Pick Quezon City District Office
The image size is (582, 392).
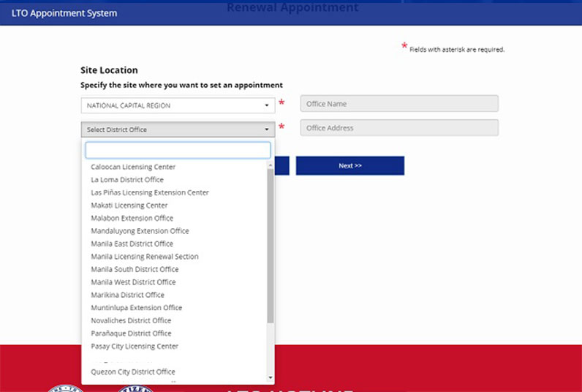click(132, 372)
